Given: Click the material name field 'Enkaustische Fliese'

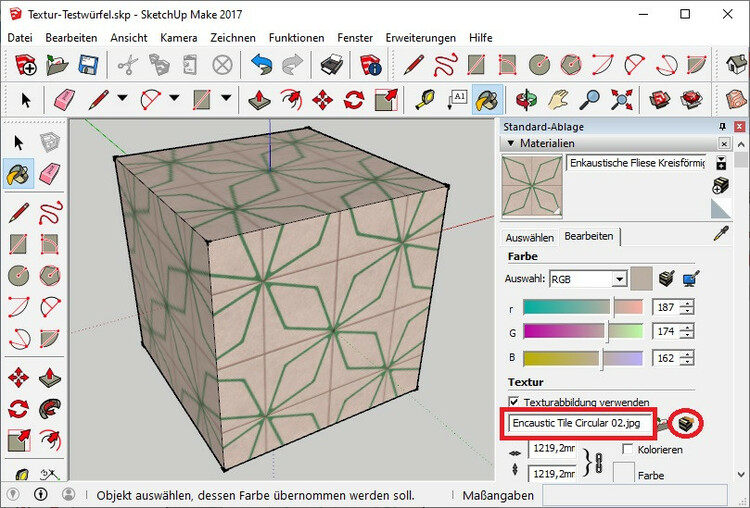Looking at the screenshot, I should [x=636, y=163].
